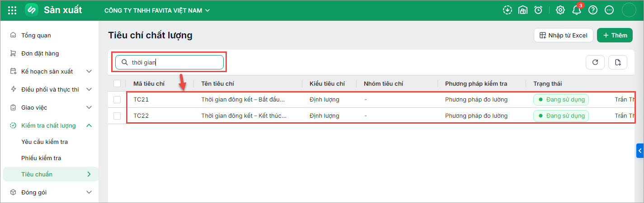
Task: Click Phương pháp đo lường in TC22 row
Action: pyautogui.click(x=476, y=115)
